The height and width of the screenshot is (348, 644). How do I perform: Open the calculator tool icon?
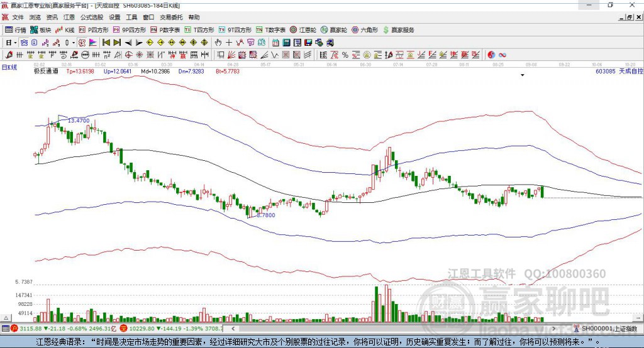[x=286, y=43]
